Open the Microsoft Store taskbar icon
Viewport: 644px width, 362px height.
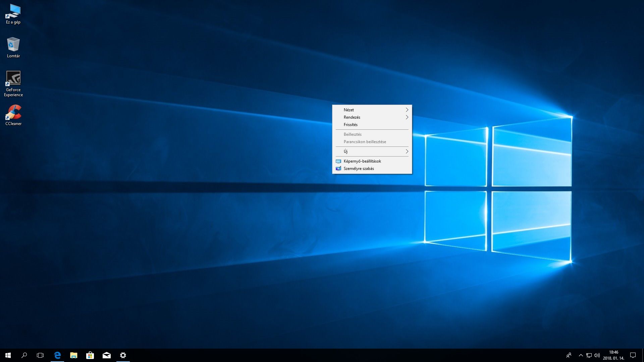click(x=90, y=355)
